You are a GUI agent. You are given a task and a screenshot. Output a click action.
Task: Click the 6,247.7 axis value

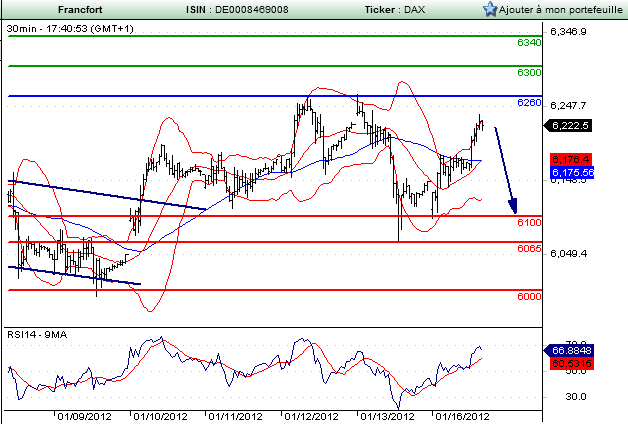pyautogui.click(x=568, y=105)
